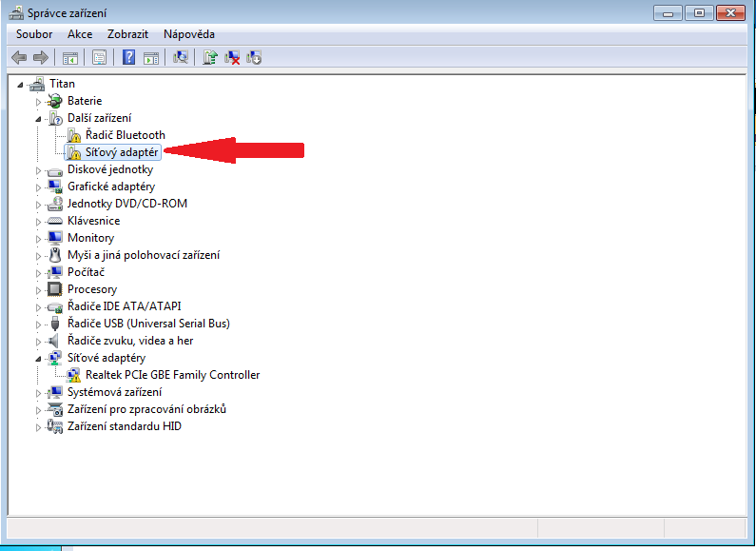Select the Řadič Bluetooth device
Image resolution: width=756 pixels, height=551 pixels.
126,135
